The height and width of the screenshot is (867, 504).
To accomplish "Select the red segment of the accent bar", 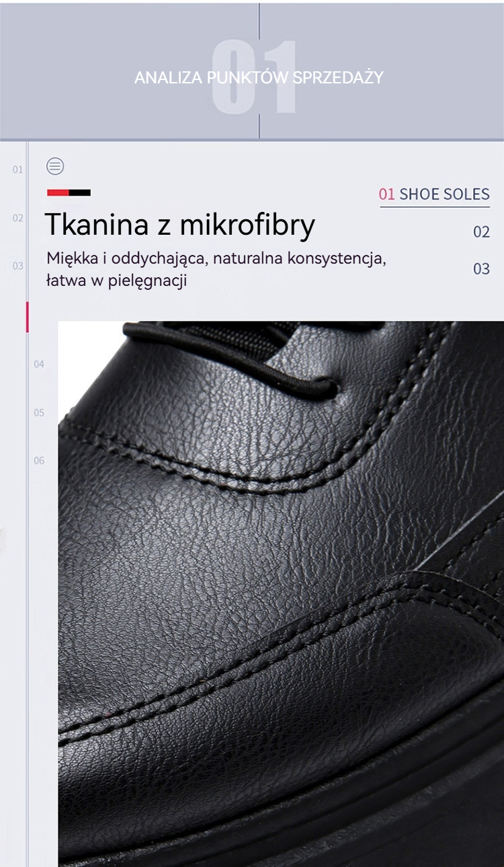I will 58,193.
